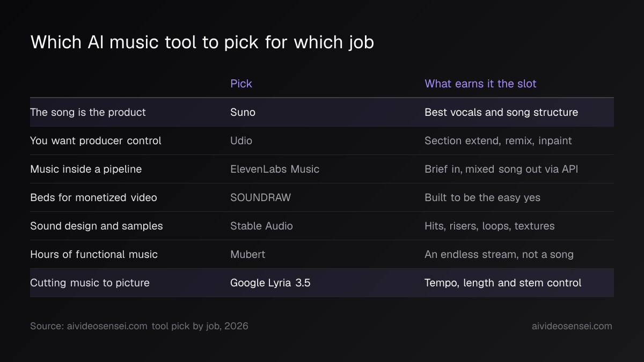Click the 'Source: aivideosensei.com tool pick by job, 2026' footer note
The height and width of the screenshot is (362, 644).
[139, 326]
